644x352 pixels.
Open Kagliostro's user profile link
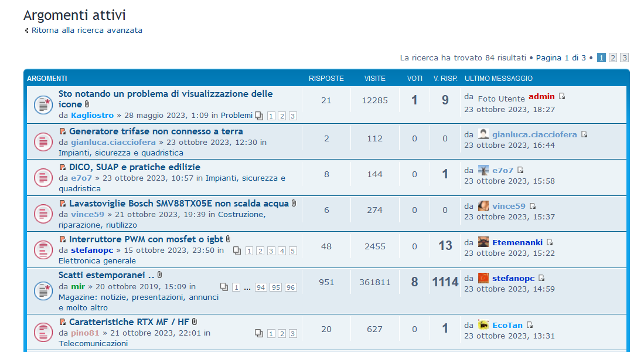pyautogui.click(x=92, y=115)
